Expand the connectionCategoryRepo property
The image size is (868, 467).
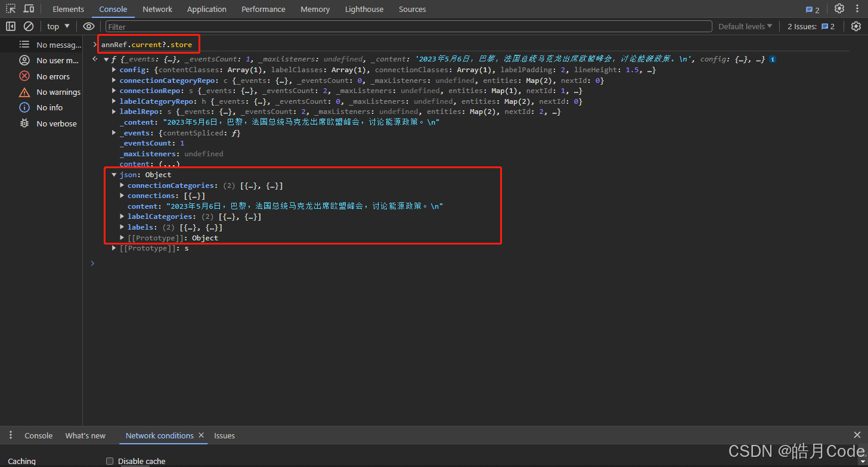click(114, 81)
